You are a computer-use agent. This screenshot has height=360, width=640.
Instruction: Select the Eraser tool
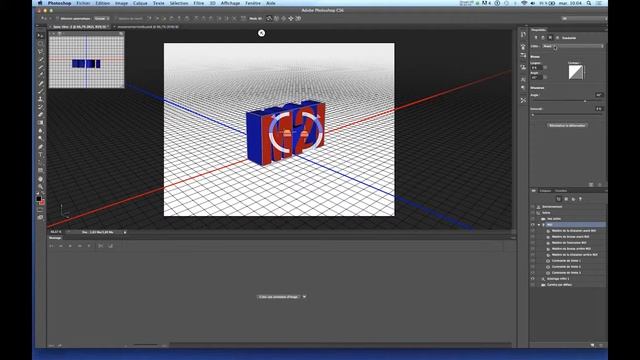coord(40,115)
